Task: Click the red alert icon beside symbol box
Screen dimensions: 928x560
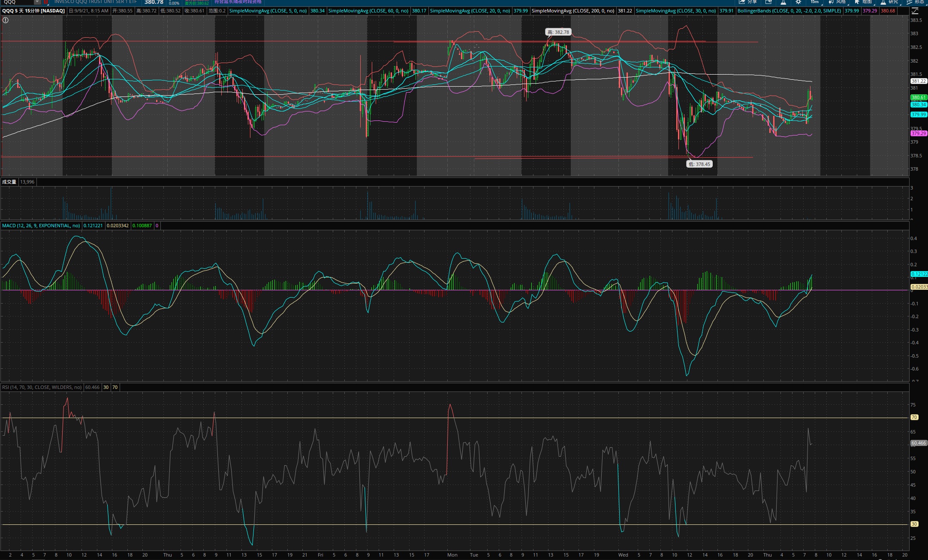Action: pyautogui.click(x=45, y=2)
